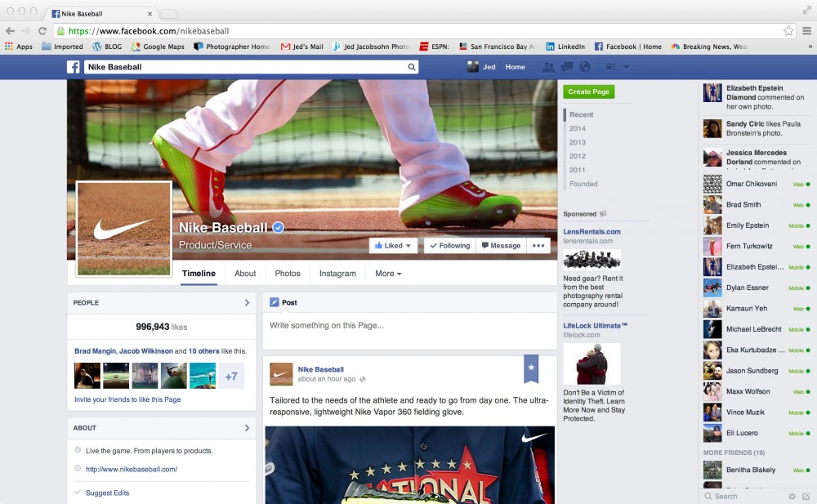Open the LensRentals.com sponsored link
The height and width of the screenshot is (504, 817).
[x=592, y=231]
